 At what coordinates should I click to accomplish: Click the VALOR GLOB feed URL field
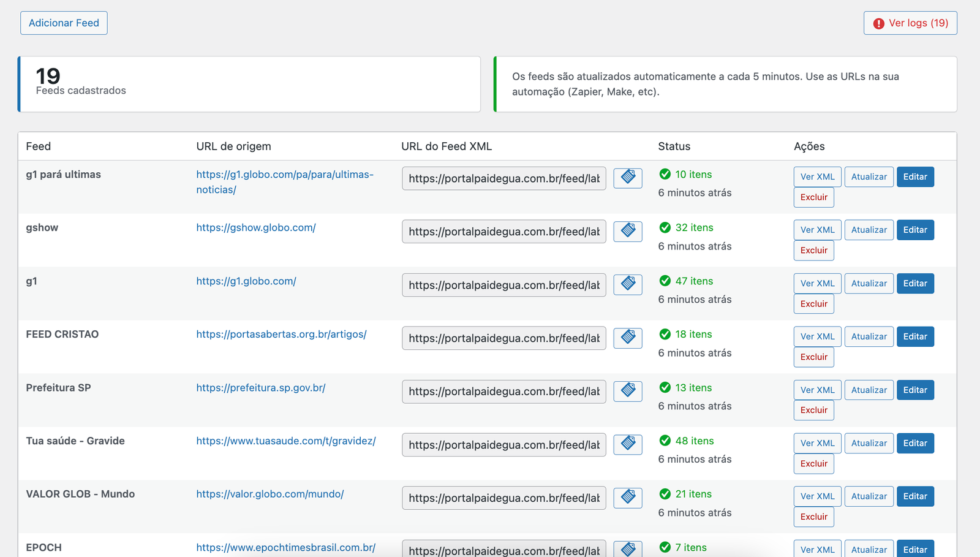pos(503,498)
